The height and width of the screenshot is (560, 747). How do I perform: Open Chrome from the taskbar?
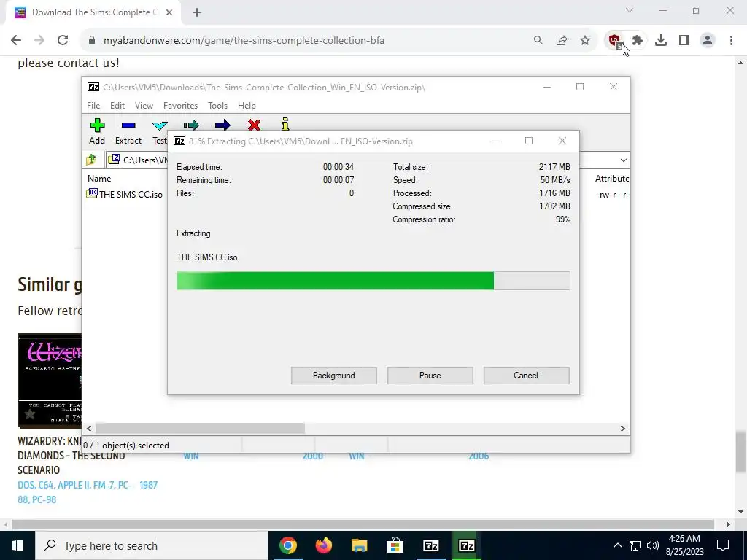(287, 545)
